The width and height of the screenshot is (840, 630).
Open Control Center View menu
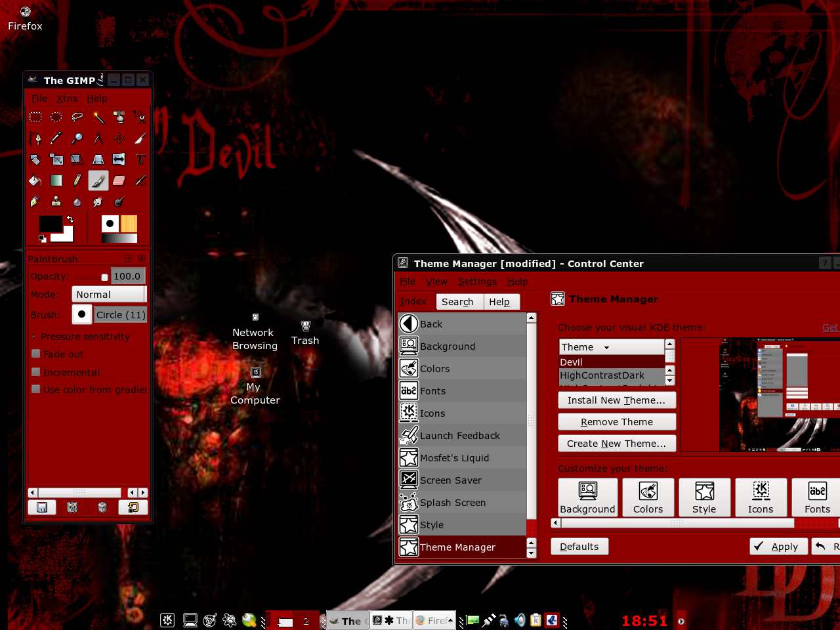(436, 282)
